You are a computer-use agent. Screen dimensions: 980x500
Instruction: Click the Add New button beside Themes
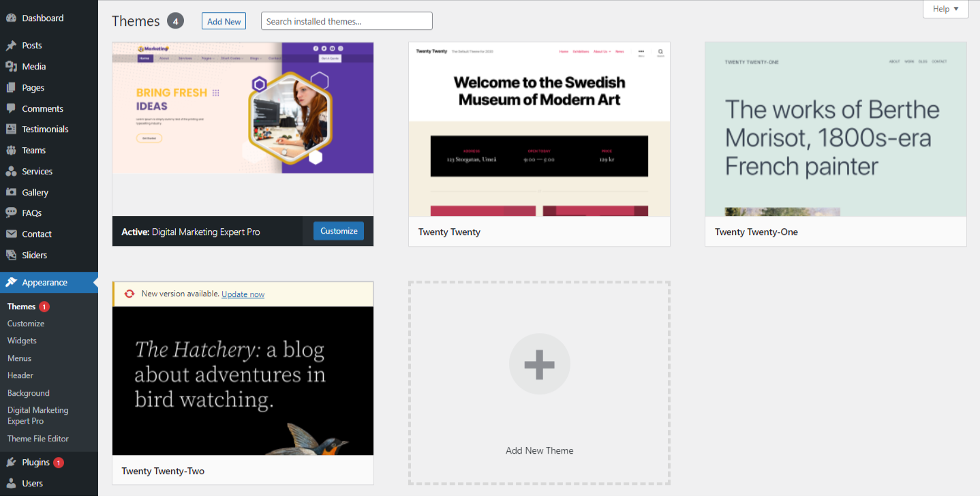coord(224,21)
